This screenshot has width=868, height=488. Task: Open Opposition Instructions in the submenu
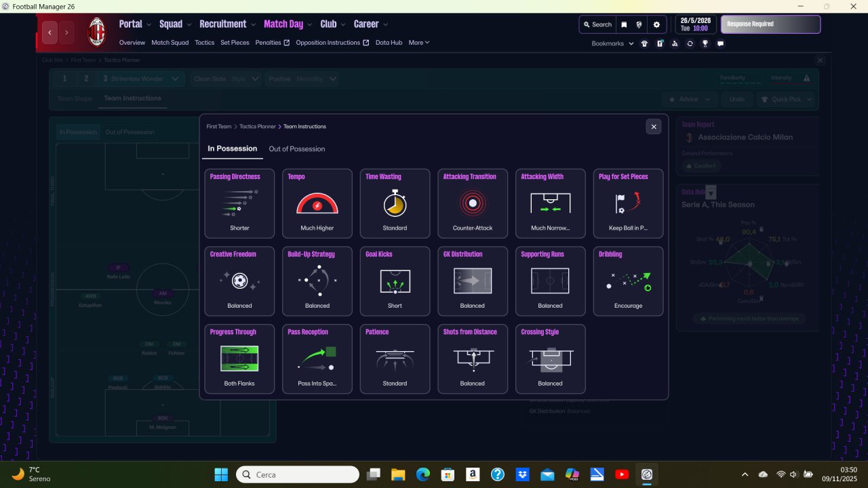pos(333,43)
